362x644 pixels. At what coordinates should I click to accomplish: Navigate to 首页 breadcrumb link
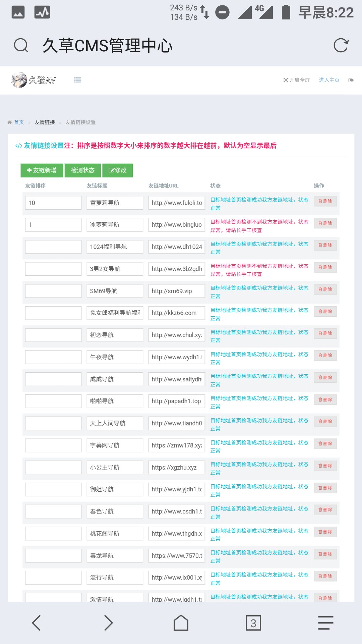coord(18,122)
